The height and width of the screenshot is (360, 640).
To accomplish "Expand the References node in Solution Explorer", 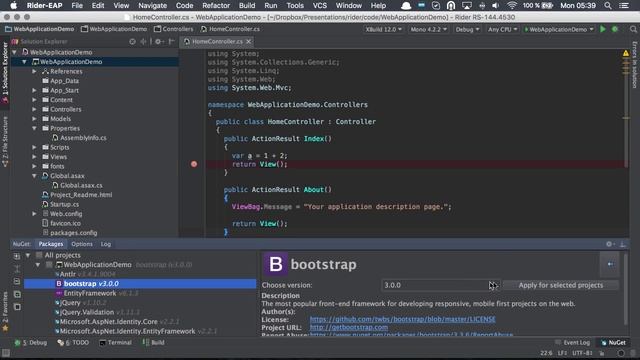I will (35, 71).
